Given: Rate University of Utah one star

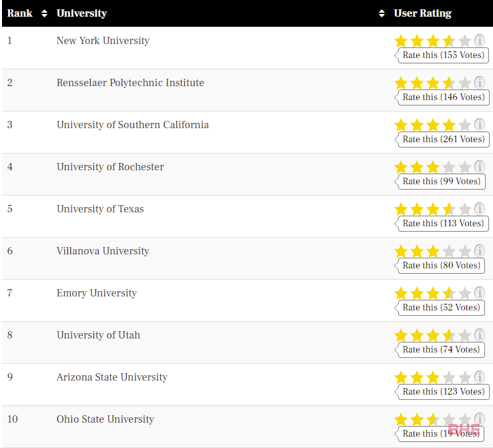Looking at the screenshot, I should pyautogui.click(x=401, y=336).
